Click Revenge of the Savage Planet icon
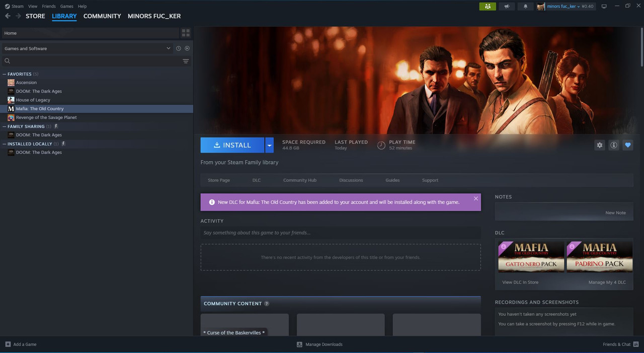The width and height of the screenshot is (644, 353). [x=11, y=117]
